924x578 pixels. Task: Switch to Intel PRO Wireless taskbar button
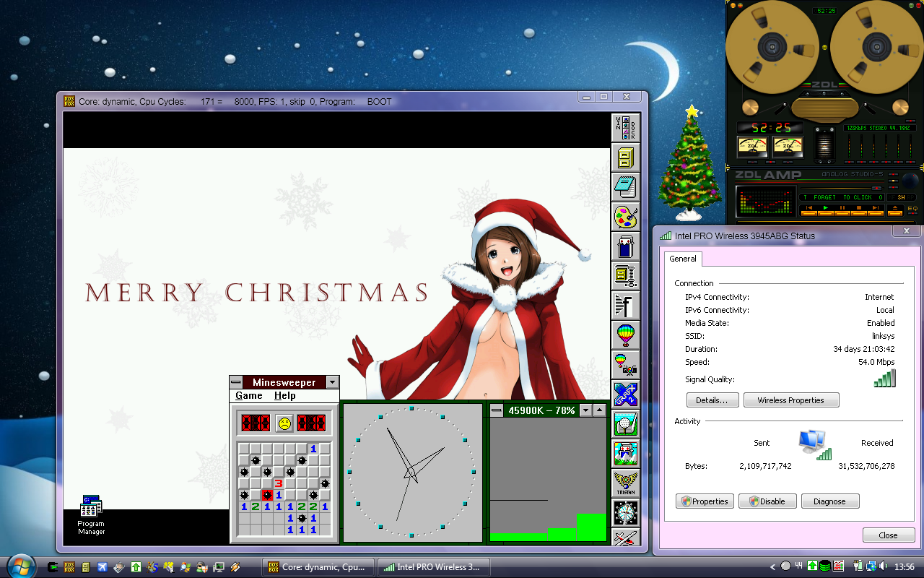(x=434, y=567)
